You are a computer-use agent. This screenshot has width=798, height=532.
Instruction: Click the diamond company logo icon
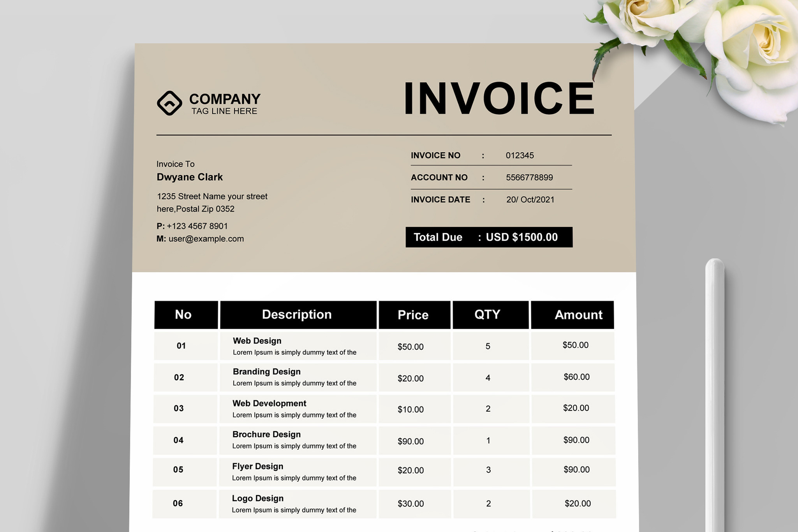coord(169,103)
